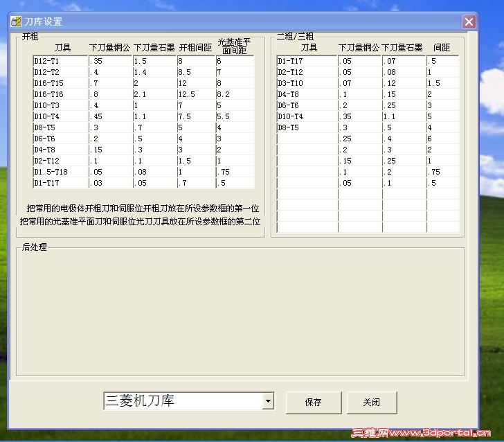Click the 间距 column header in 二粗/三粗
504x442 pixels.
[442, 48]
